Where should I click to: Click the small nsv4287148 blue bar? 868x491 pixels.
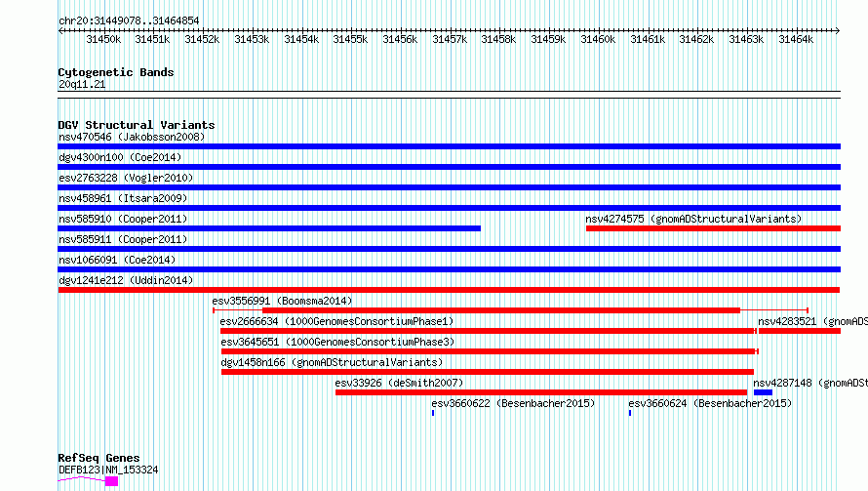[763, 392]
